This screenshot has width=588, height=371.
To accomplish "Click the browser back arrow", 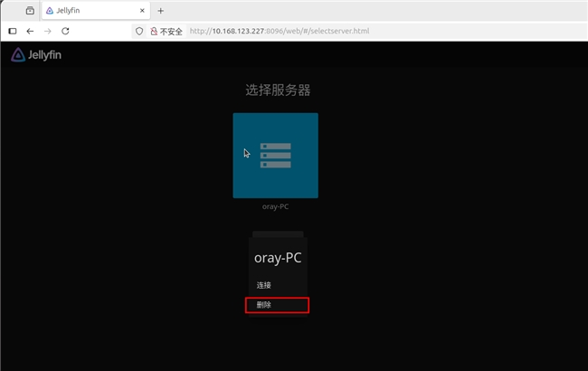I will point(30,31).
